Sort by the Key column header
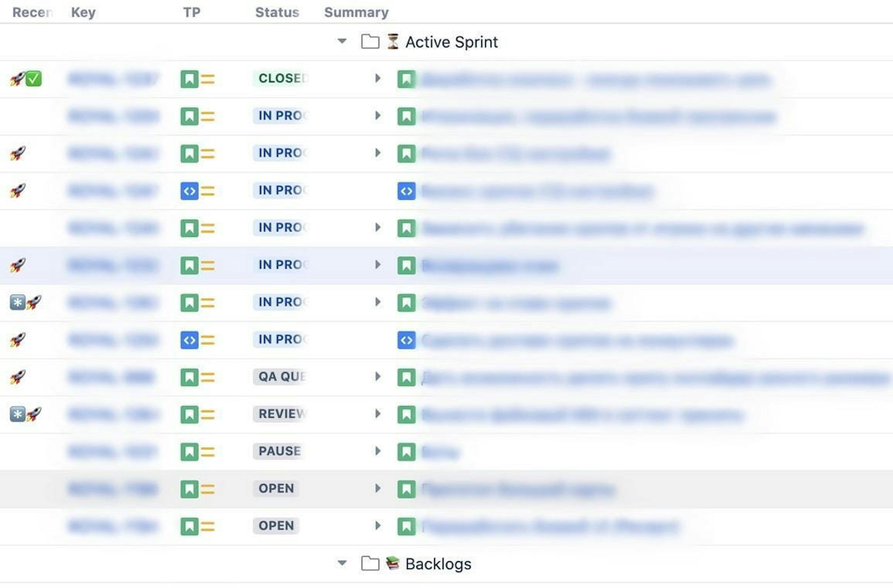Image resolution: width=893 pixels, height=588 pixels. (x=83, y=12)
